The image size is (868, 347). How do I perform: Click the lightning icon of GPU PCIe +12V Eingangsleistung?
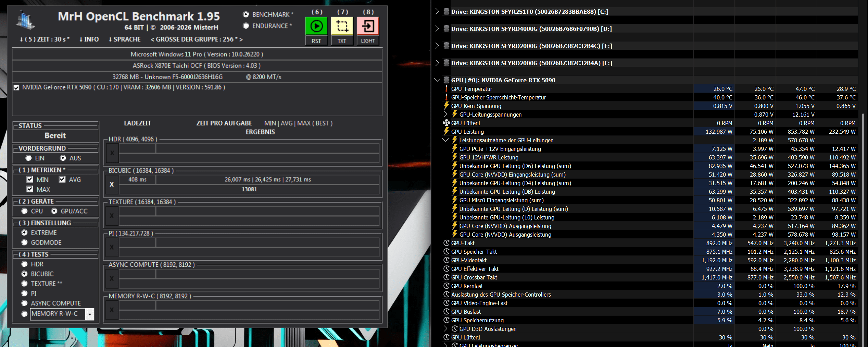(455, 149)
